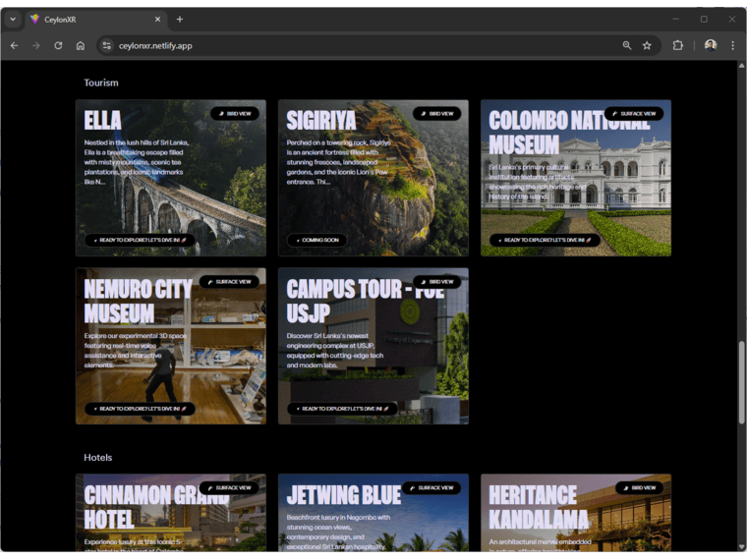Click Colombo National Museum's Ready to Explore button
The height and width of the screenshot is (560, 747).
pyautogui.click(x=545, y=240)
